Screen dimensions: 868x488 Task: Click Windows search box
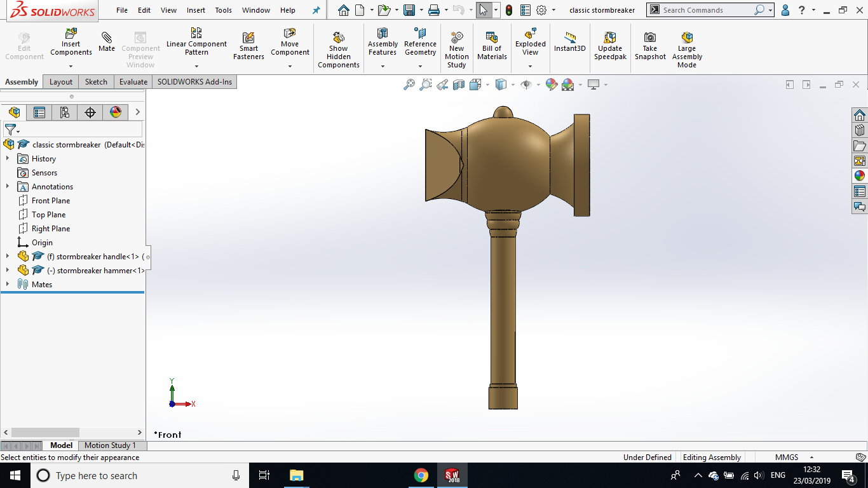[140, 475]
